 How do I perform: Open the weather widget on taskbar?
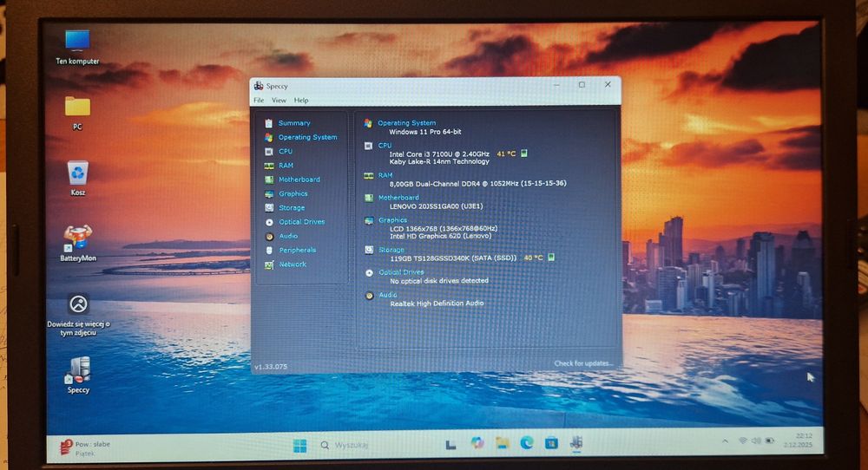click(86, 447)
